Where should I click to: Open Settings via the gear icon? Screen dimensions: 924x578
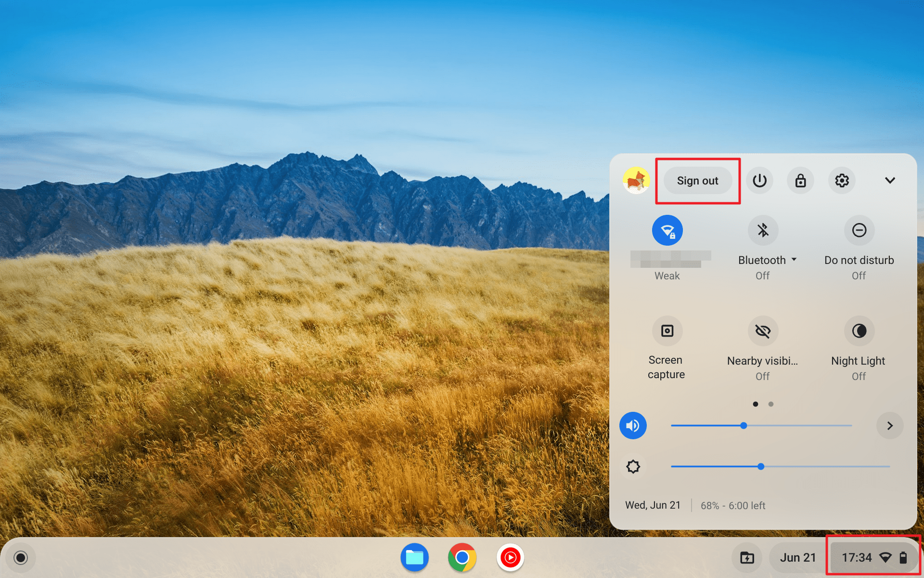click(x=842, y=180)
